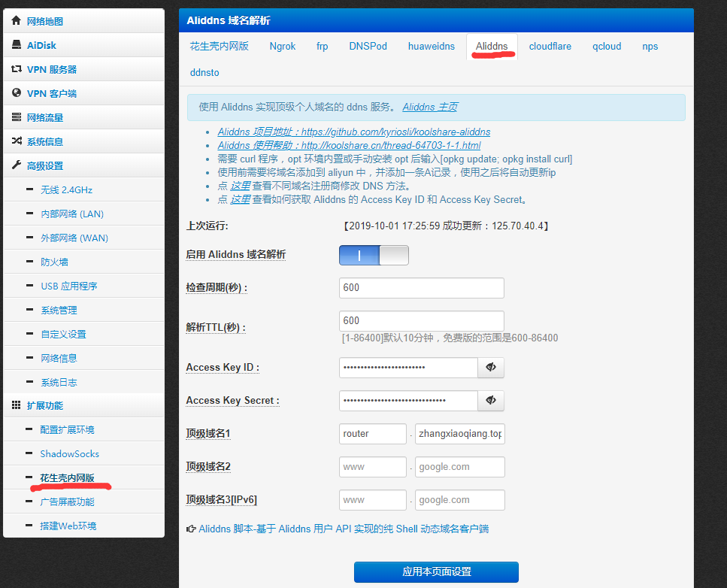The image size is (727, 588).
Task: Open the Aliddns 项目地址 github link
Action: pyautogui.click(x=354, y=132)
